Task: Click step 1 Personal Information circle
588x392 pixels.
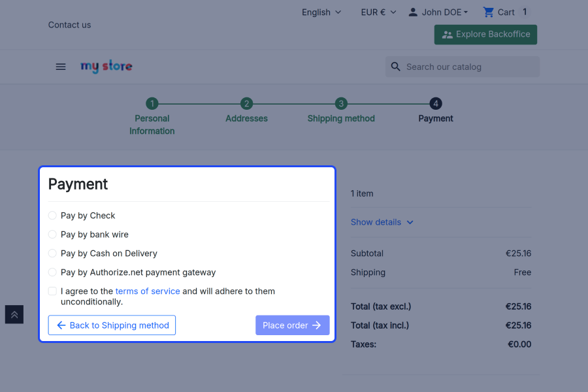Action: [x=152, y=103]
